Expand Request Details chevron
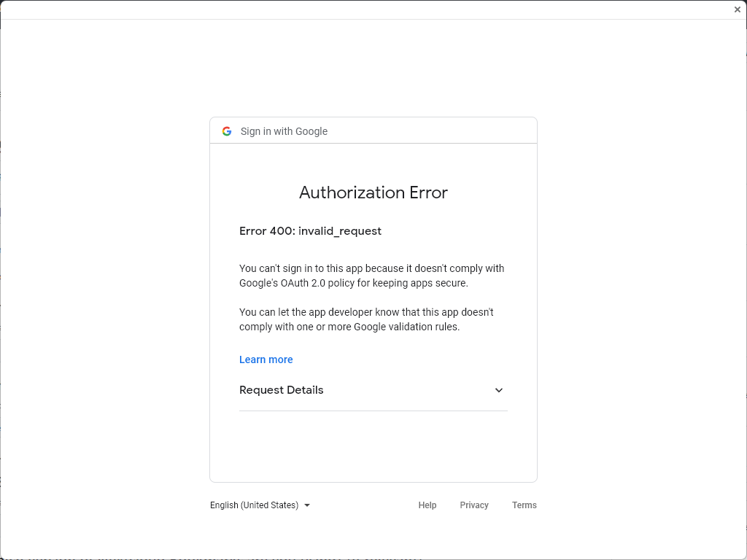 (x=499, y=390)
